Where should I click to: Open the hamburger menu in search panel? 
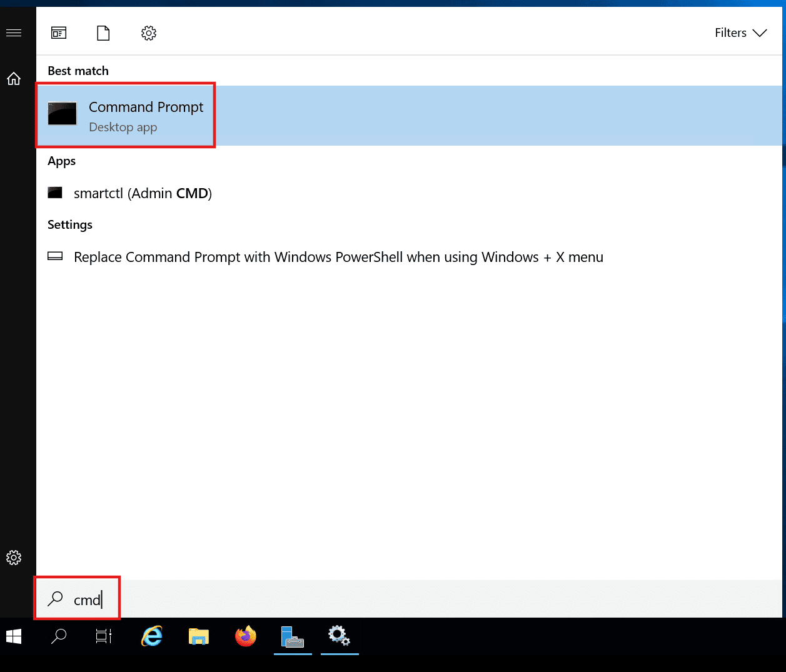pyautogui.click(x=14, y=33)
